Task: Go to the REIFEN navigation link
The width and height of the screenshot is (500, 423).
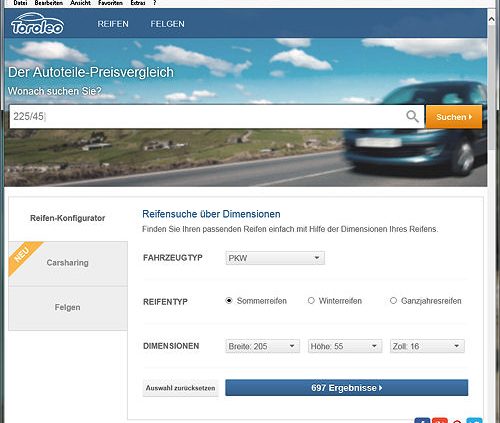Action: point(113,24)
